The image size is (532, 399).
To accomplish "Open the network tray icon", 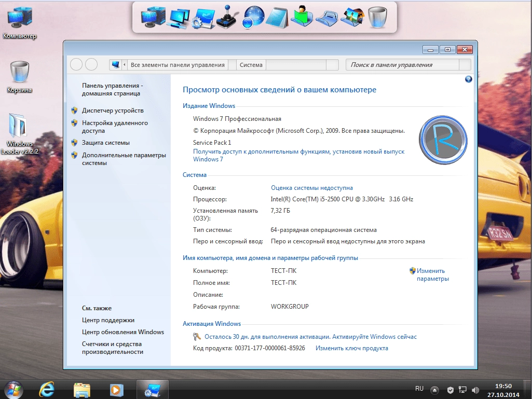I will pyautogui.click(x=462, y=390).
